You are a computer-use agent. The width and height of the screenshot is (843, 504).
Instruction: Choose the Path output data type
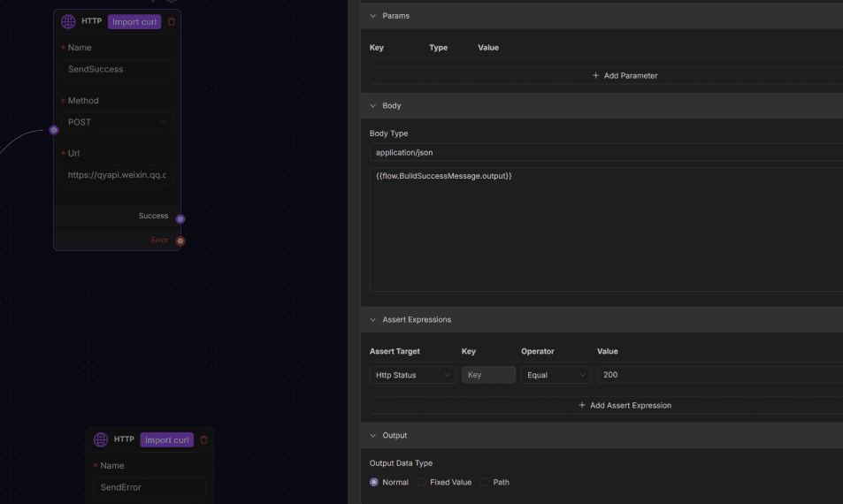tap(484, 482)
